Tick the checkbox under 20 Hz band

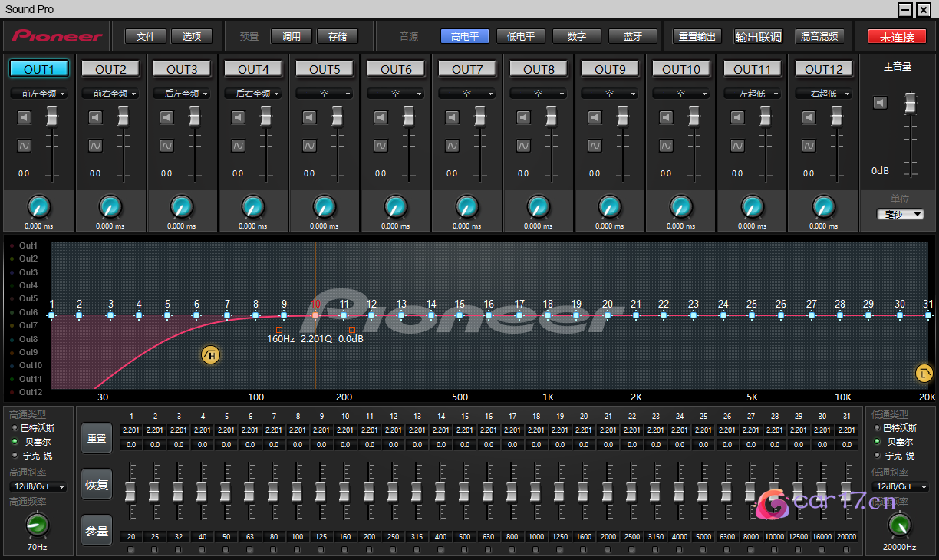[131, 549]
